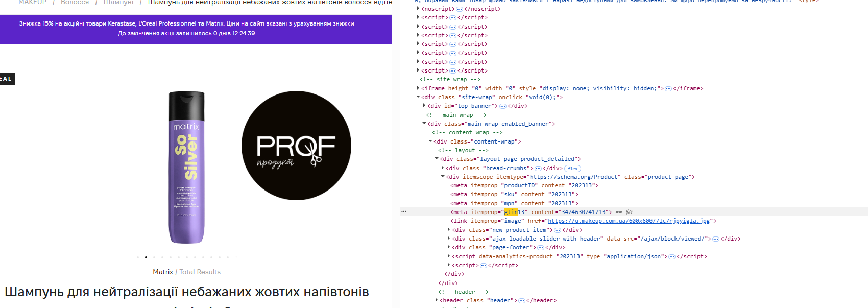The width and height of the screenshot is (868, 308).
Task: Collapse the product-page itemscope div
Action: pos(443,177)
